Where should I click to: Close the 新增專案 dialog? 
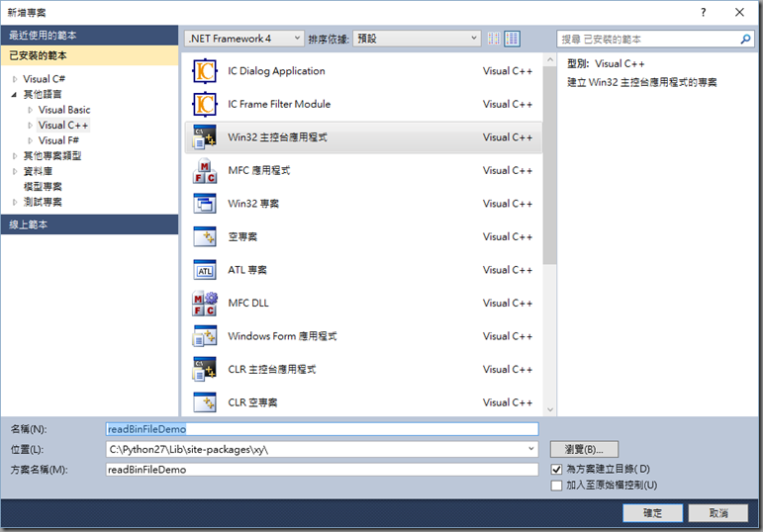tap(739, 12)
